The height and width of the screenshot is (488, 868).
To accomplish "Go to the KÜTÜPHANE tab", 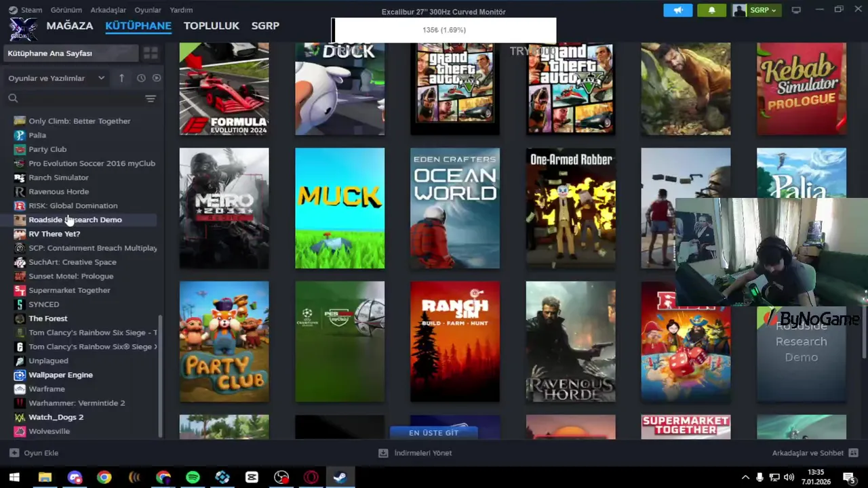I will (x=138, y=26).
